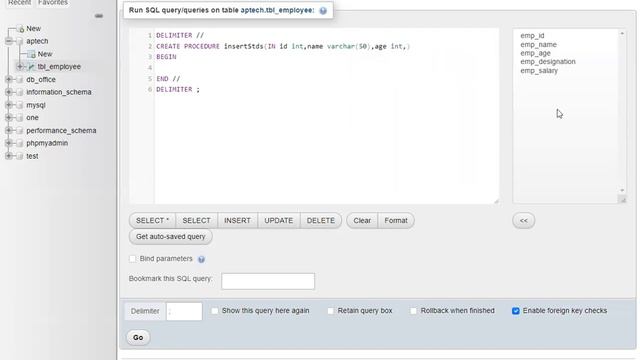Open the aptech database link
Image resolution: width=640 pixels, height=360 pixels.
point(37,41)
